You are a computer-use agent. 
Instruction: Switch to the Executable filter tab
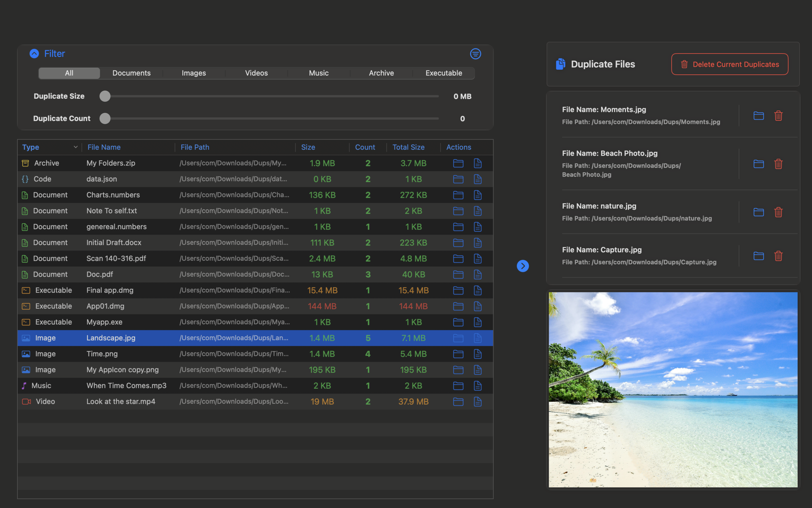click(x=444, y=73)
